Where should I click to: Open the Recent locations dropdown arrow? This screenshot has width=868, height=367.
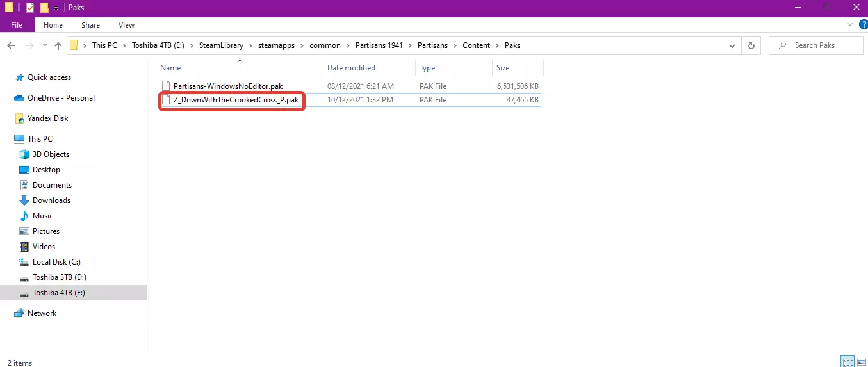click(45, 45)
